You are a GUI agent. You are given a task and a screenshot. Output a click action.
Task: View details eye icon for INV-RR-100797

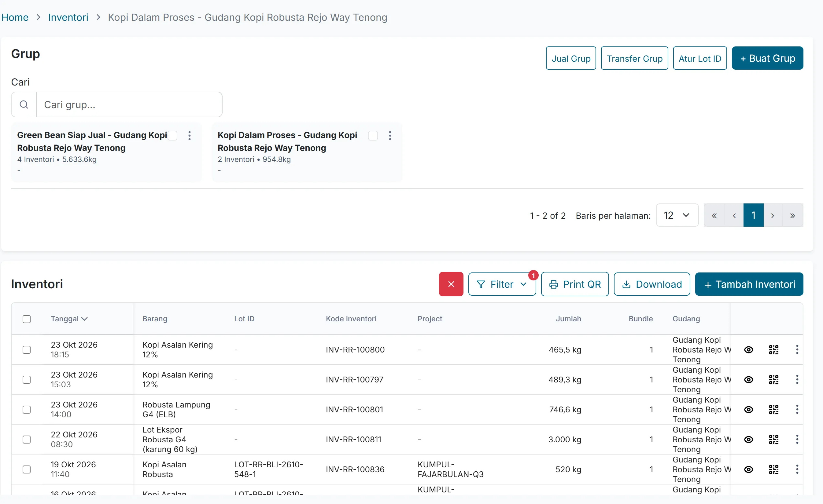(x=748, y=379)
